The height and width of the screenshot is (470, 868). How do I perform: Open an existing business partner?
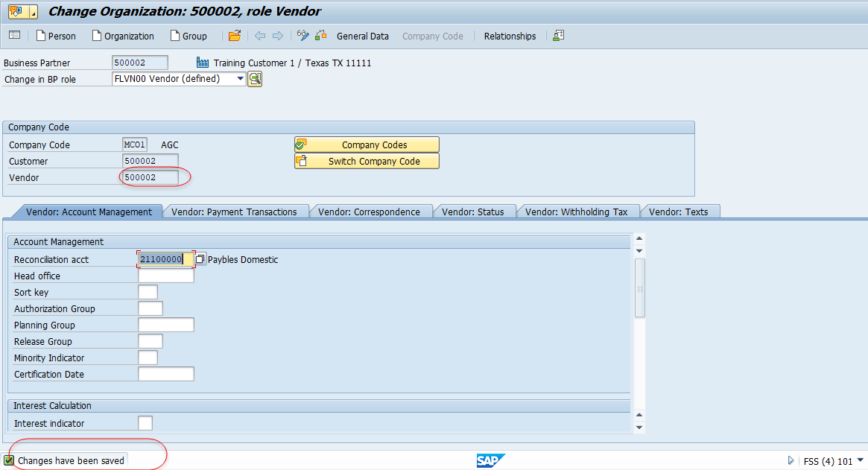[234, 36]
